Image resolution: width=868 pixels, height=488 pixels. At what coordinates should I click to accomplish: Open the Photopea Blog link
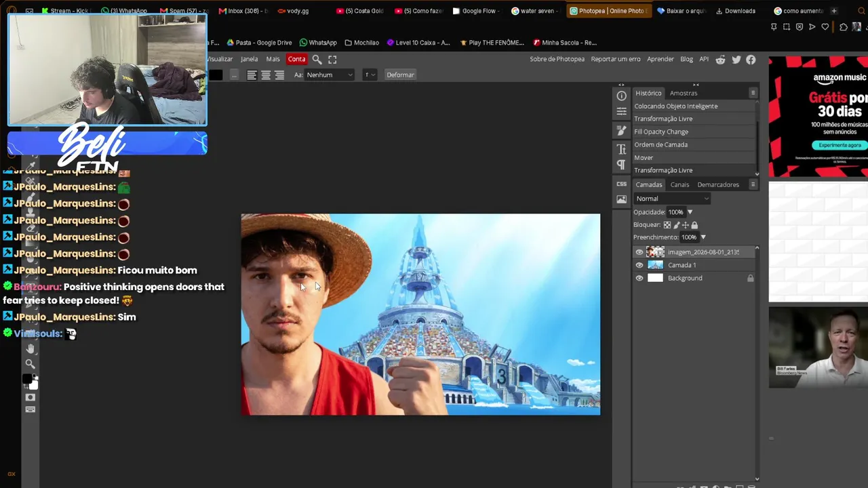coord(686,60)
